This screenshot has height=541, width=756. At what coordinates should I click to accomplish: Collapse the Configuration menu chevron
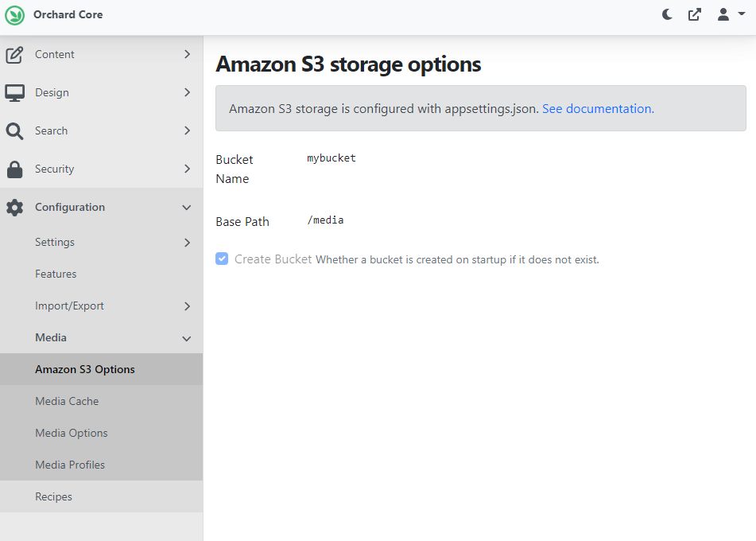pyautogui.click(x=187, y=208)
